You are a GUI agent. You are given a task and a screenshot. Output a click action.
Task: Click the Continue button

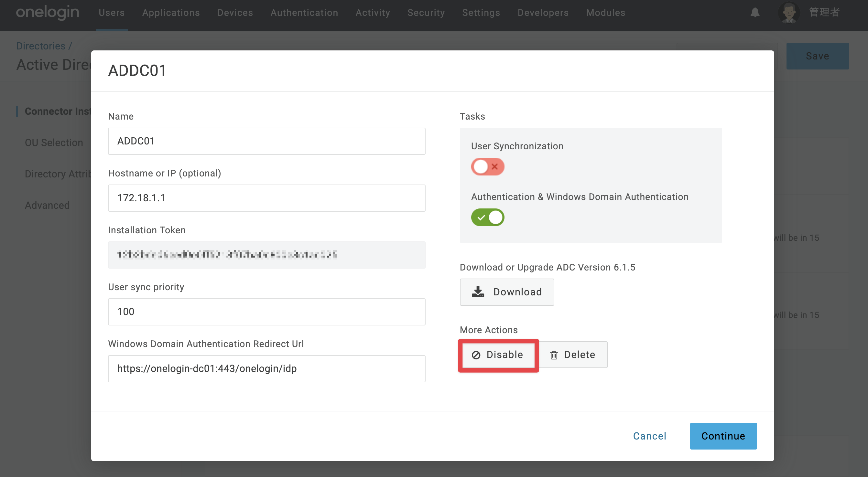(x=723, y=436)
